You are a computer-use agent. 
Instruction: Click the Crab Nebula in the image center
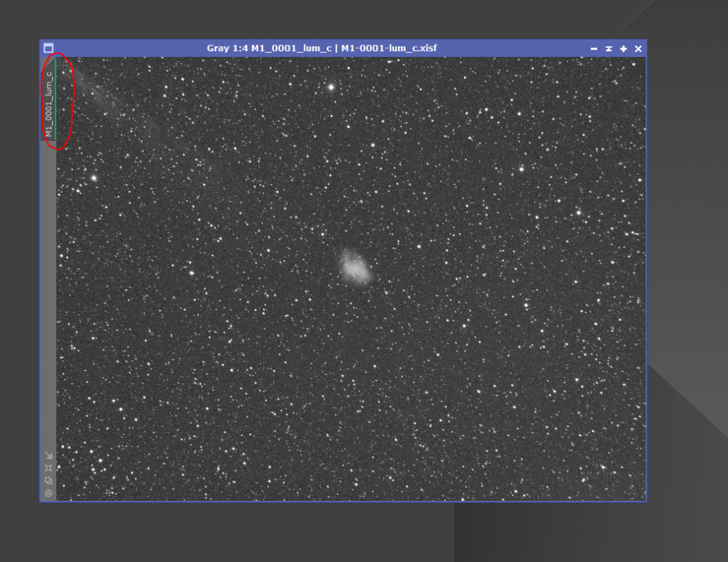click(x=356, y=267)
